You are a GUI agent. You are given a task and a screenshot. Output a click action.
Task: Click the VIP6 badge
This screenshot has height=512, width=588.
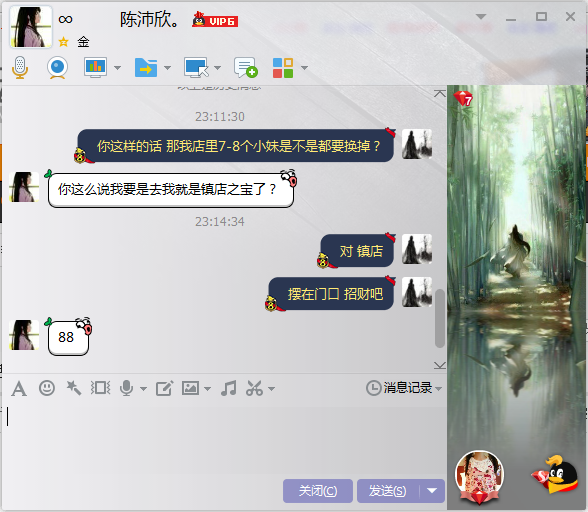215,20
